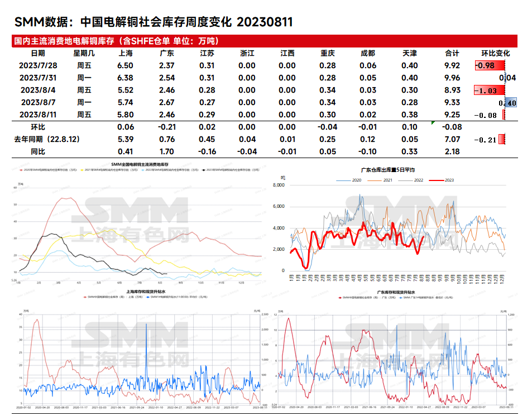Image resolution: width=532 pixels, height=414 pixels.
Task: Click Guangdong '2.46' in the 2023/8/11 row
Action: tap(166, 115)
